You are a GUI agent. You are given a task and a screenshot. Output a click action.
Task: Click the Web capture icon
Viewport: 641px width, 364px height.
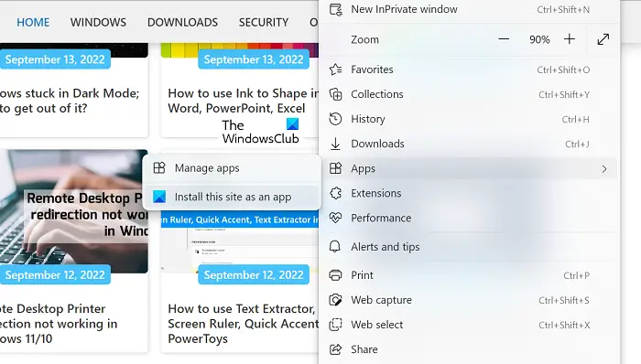click(336, 300)
